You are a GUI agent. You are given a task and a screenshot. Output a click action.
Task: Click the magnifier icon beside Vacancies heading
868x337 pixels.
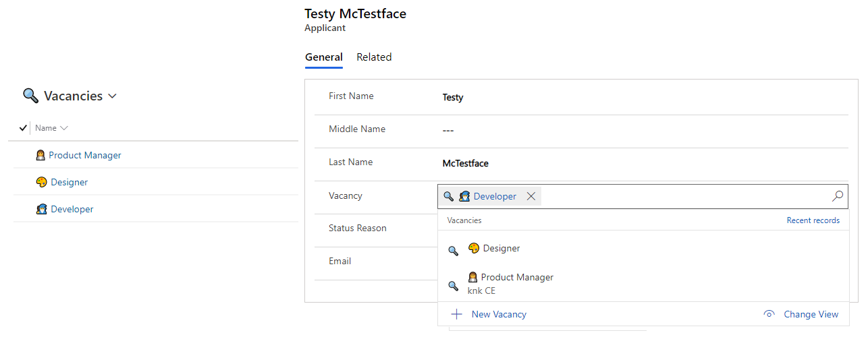pyautogui.click(x=30, y=96)
